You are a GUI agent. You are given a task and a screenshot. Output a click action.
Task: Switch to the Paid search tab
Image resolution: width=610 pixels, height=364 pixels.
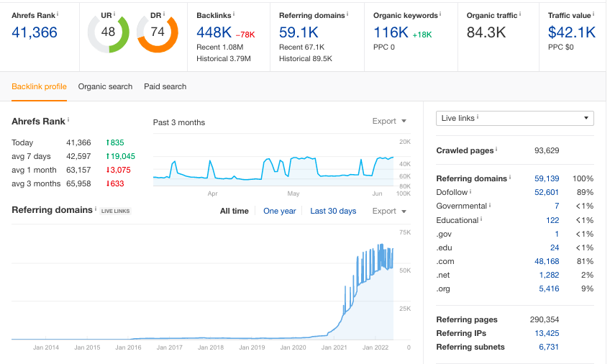pos(165,86)
